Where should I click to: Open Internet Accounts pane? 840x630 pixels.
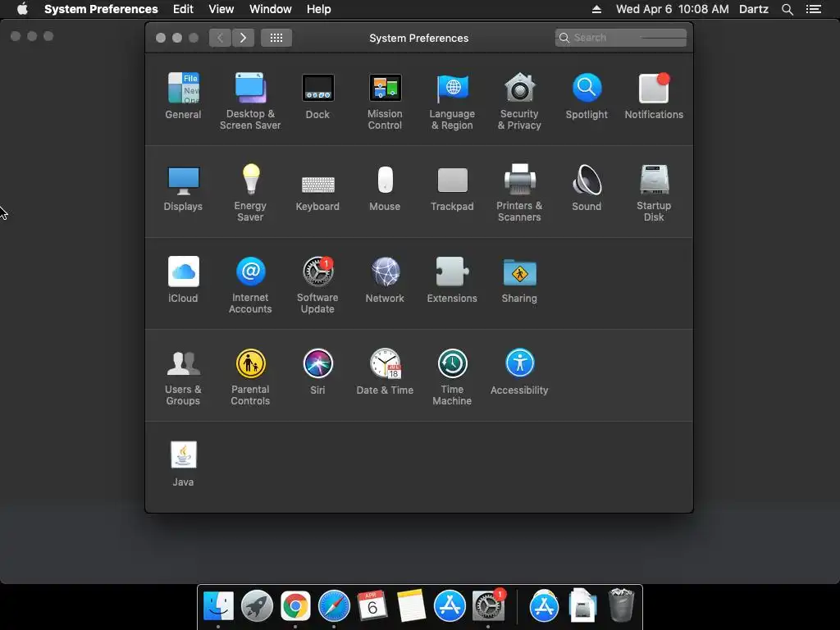coord(250,285)
